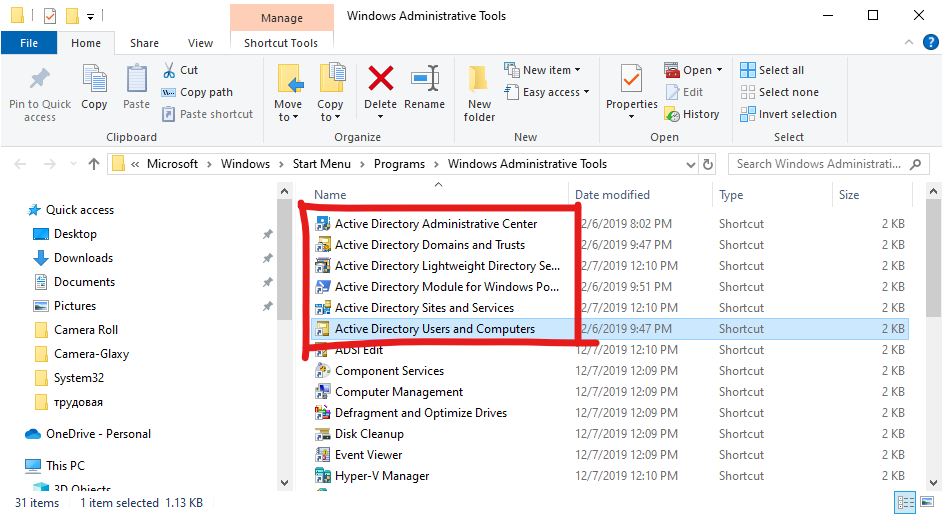Click the Defragment and Optimize Drives icon
943x515 pixels.
[x=323, y=413]
